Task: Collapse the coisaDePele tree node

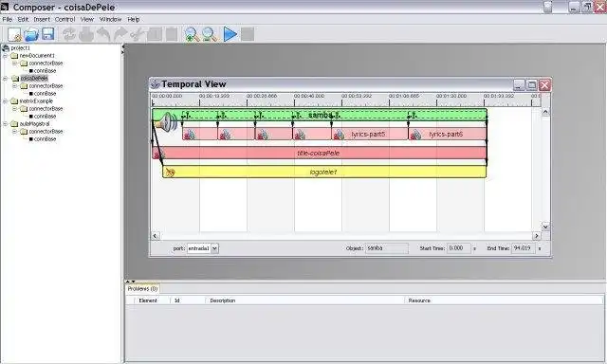Action: (6, 79)
